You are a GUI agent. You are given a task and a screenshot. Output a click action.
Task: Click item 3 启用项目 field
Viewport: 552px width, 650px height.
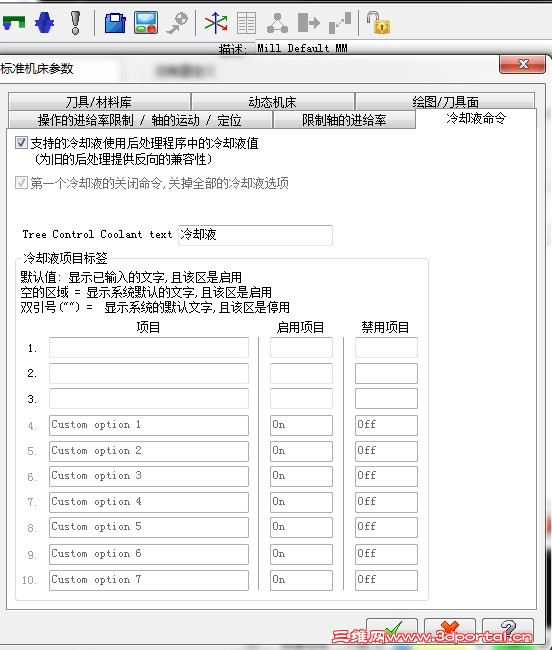coord(301,399)
